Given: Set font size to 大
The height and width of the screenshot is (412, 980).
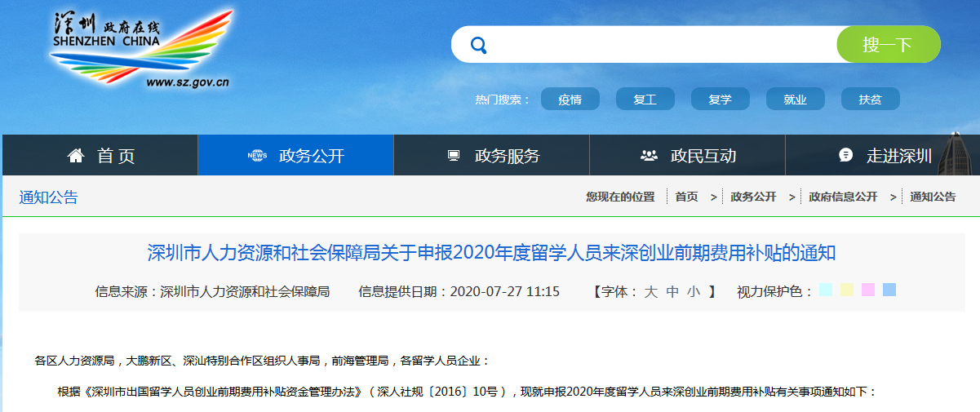Looking at the screenshot, I should [x=651, y=291].
